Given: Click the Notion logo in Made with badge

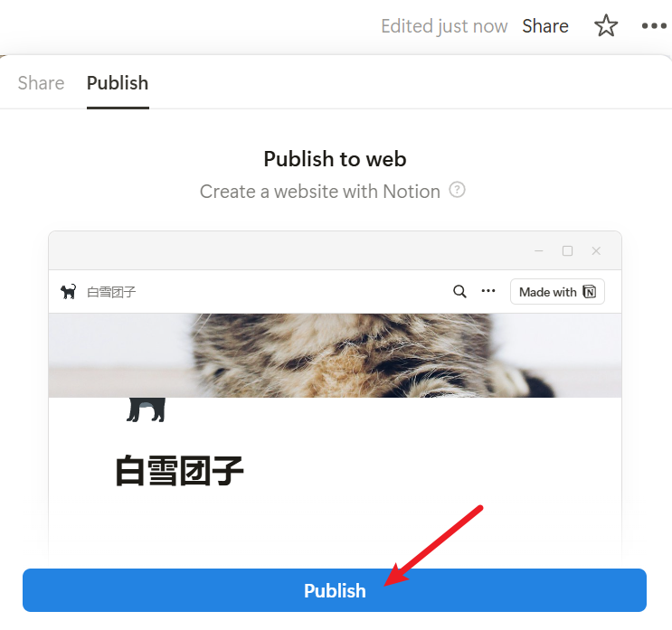Looking at the screenshot, I should pyautogui.click(x=590, y=292).
